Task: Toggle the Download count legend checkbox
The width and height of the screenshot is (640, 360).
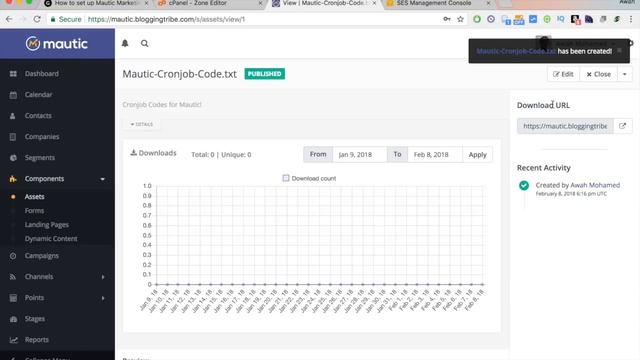Action: (286, 178)
